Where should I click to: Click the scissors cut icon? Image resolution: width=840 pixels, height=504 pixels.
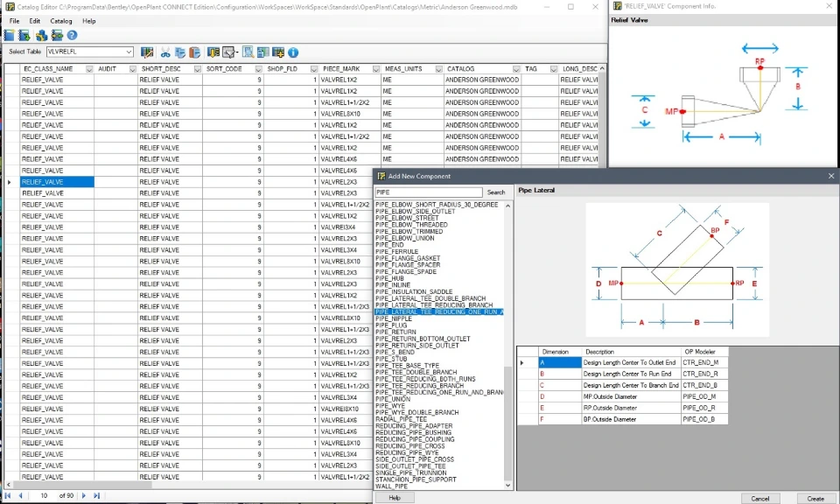165,52
